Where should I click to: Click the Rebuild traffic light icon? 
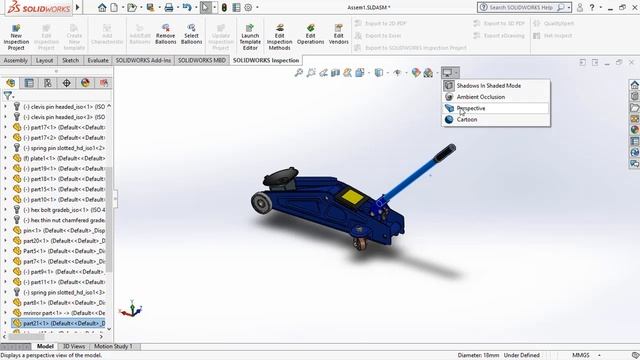pyautogui.click(x=224, y=7)
